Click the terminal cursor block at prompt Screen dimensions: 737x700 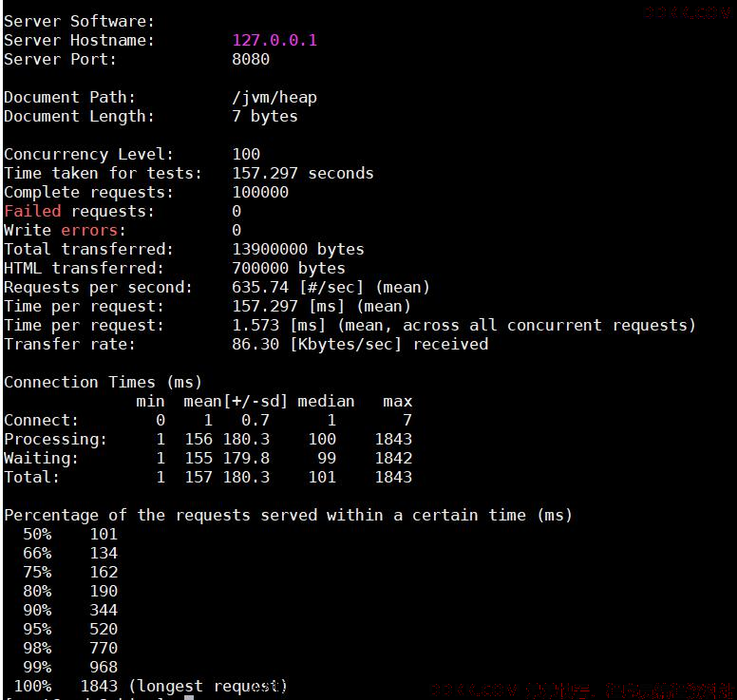189,698
